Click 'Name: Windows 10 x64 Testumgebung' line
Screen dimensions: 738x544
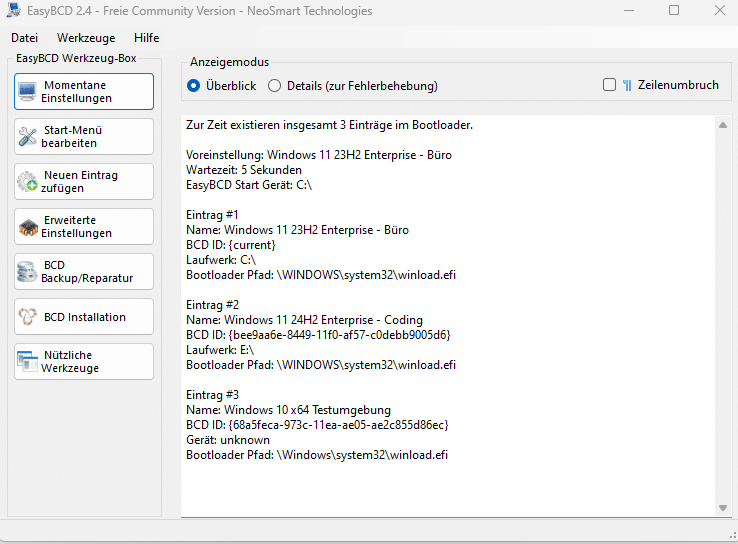(289, 410)
